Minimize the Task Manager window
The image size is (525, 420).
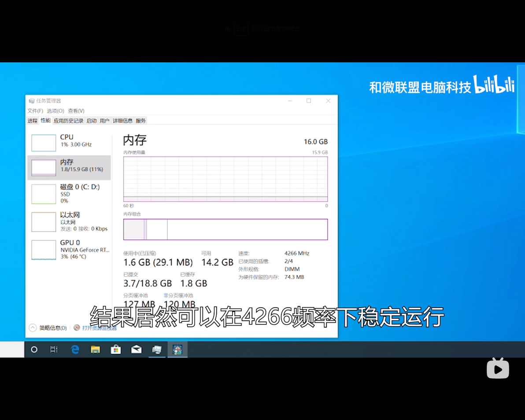pyautogui.click(x=290, y=101)
